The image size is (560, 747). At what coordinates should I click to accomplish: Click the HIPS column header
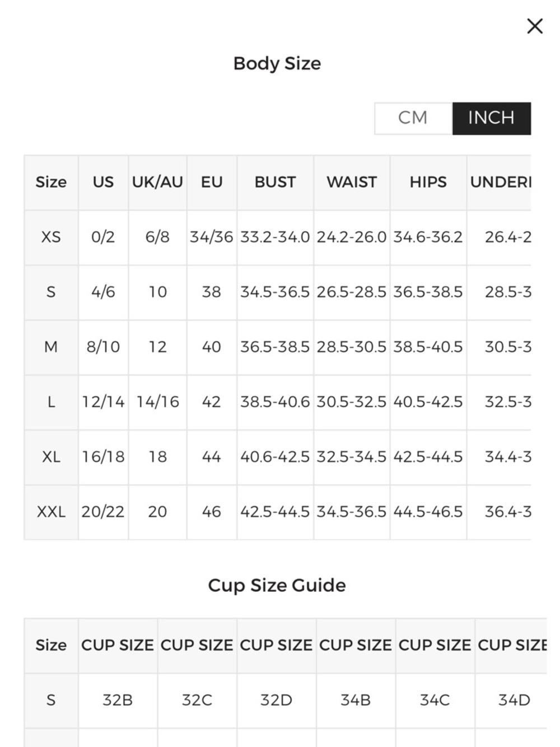[428, 182]
